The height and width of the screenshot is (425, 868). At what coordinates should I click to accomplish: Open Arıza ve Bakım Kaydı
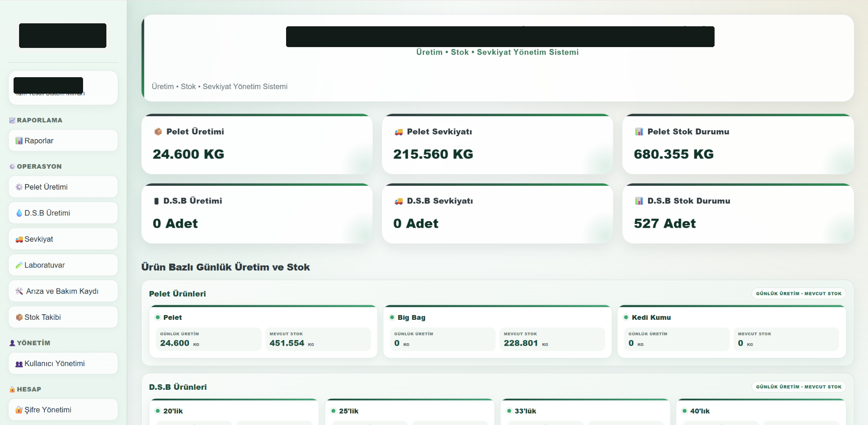[x=63, y=291]
